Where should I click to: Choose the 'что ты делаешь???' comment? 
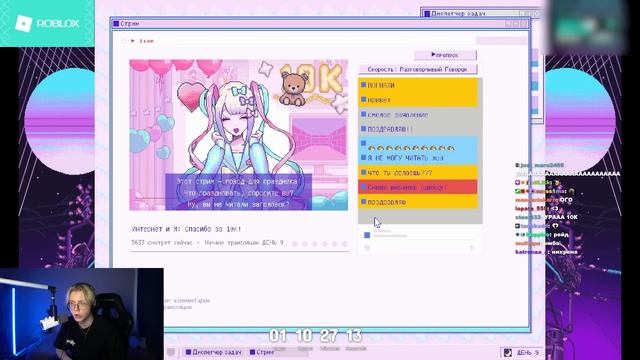coord(418,173)
